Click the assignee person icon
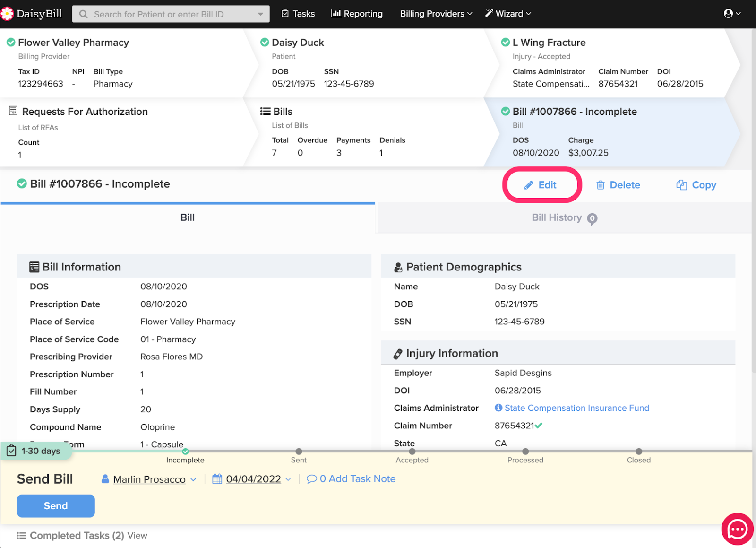Viewport: 756px width, 548px height. pos(105,479)
